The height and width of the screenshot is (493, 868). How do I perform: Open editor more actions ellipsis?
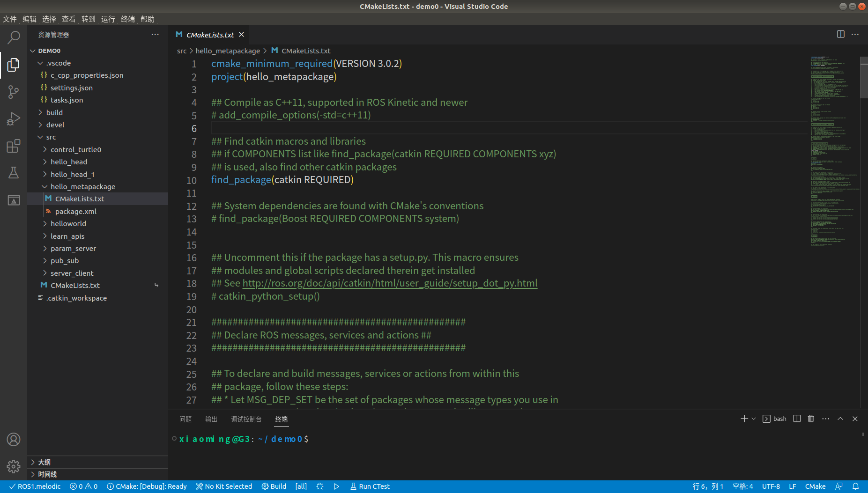pyautogui.click(x=855, y=34)
